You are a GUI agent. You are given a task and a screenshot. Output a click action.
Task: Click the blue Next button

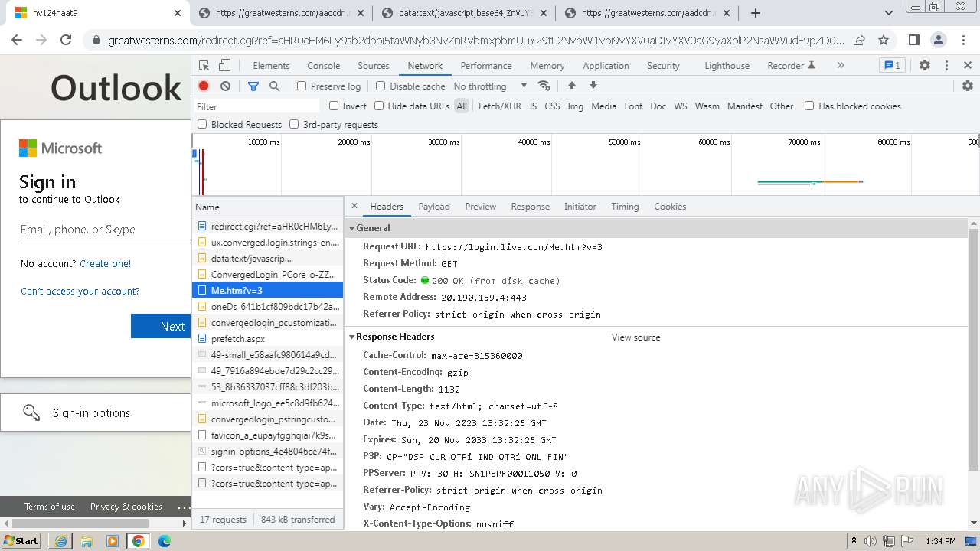(x=162, y=326)
